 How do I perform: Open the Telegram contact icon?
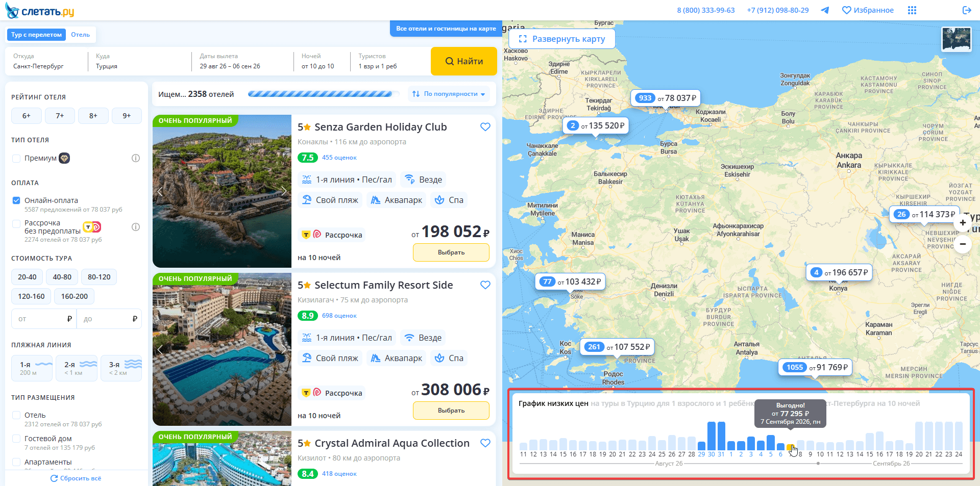(x=825, y=10)
